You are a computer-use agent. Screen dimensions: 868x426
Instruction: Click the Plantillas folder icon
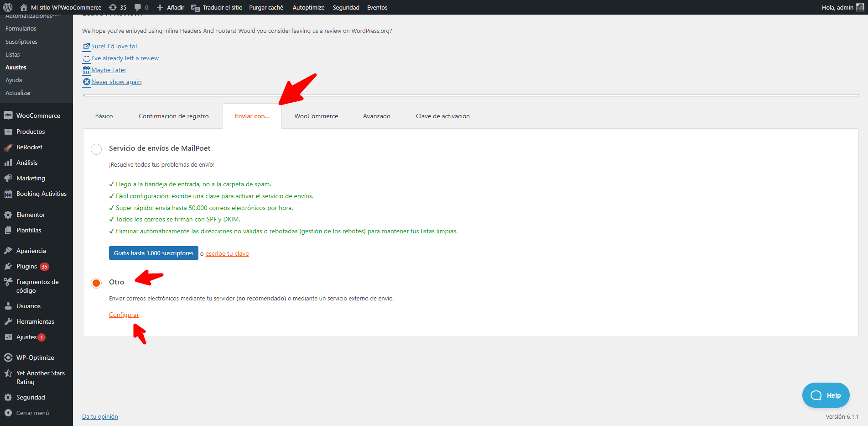[8, 230]
